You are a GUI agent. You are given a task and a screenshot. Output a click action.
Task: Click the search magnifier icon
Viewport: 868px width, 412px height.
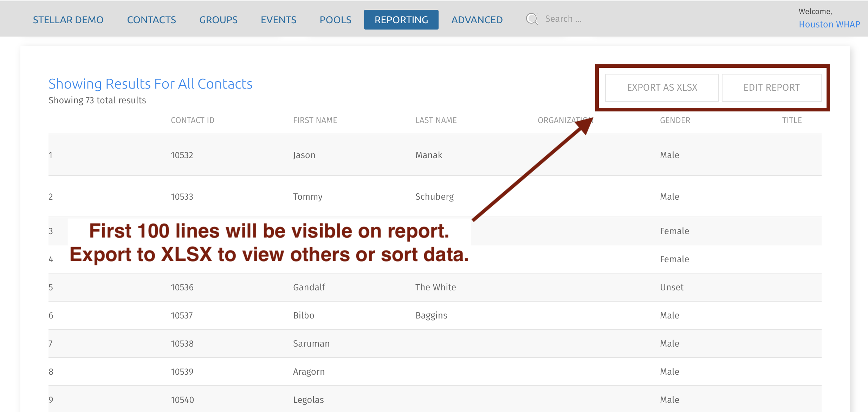(x=532, y=19)
